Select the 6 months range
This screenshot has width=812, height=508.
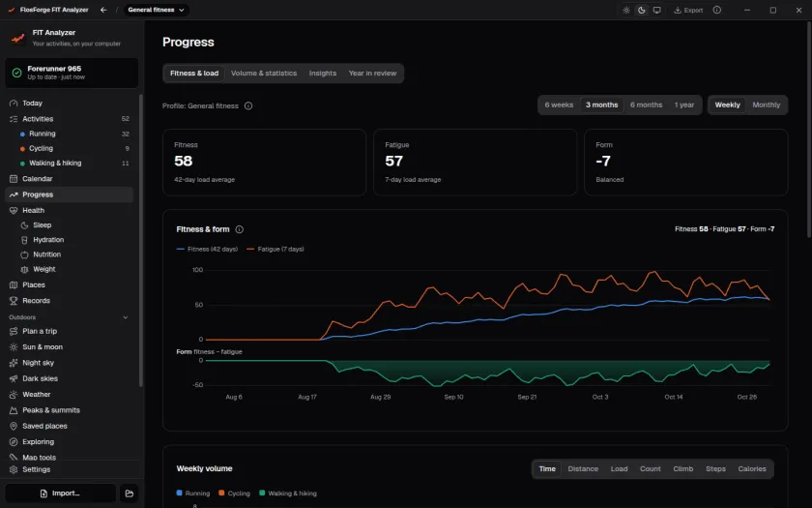coord(647,105)
